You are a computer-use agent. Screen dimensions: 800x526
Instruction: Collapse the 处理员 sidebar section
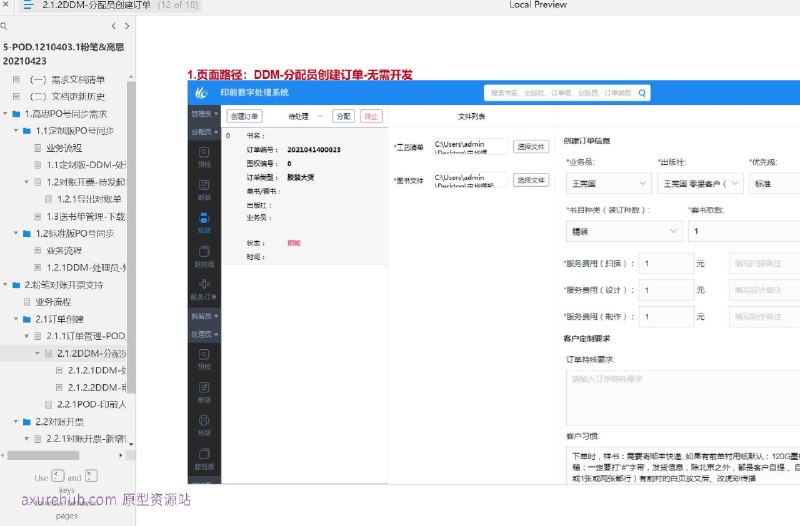tap(205, 334)
